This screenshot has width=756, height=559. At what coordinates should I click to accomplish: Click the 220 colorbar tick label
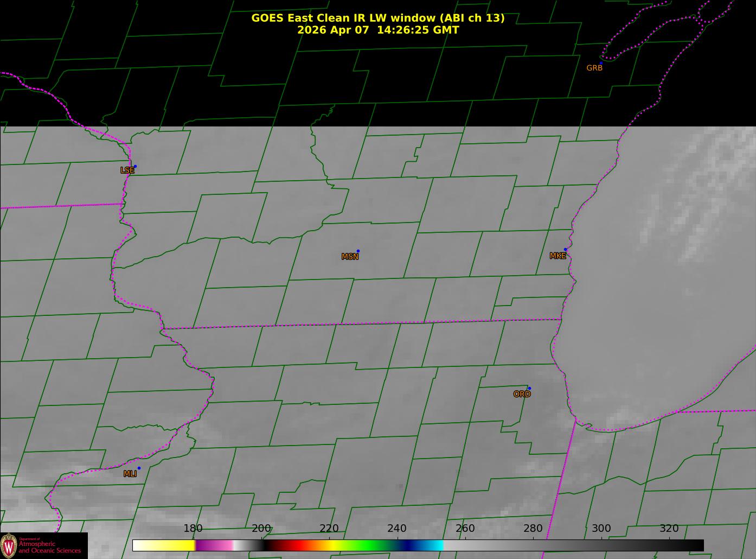point(329,528)
